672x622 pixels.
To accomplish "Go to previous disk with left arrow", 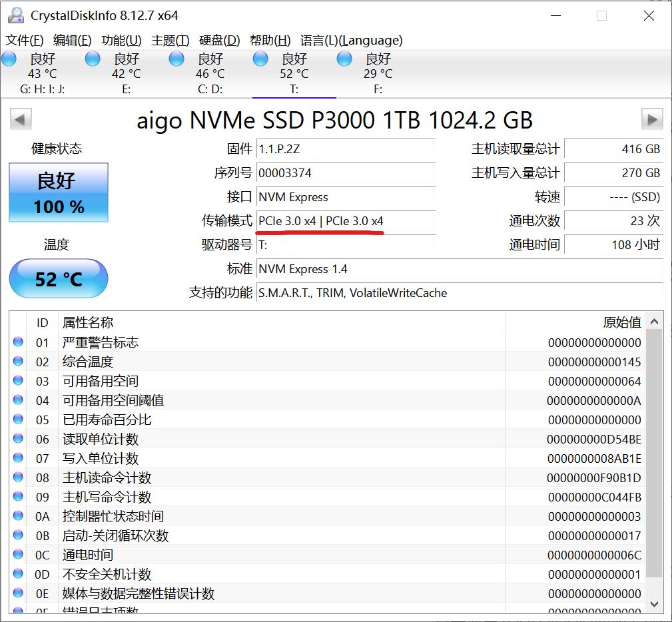I will [21, 119].
